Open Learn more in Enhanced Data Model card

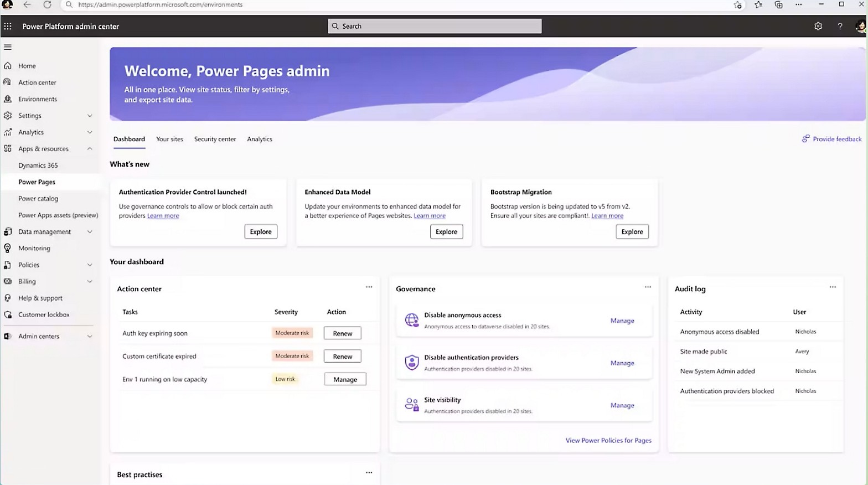(430, 216)
